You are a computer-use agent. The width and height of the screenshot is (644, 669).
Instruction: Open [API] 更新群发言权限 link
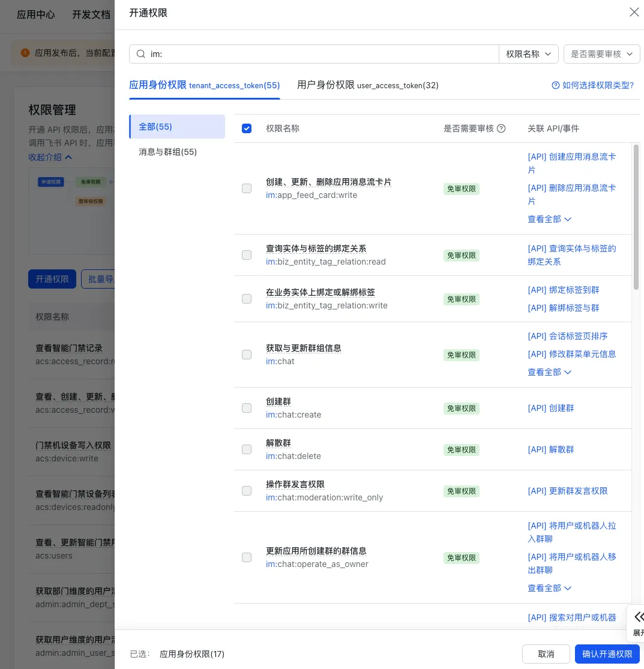[x=568, y=491]
